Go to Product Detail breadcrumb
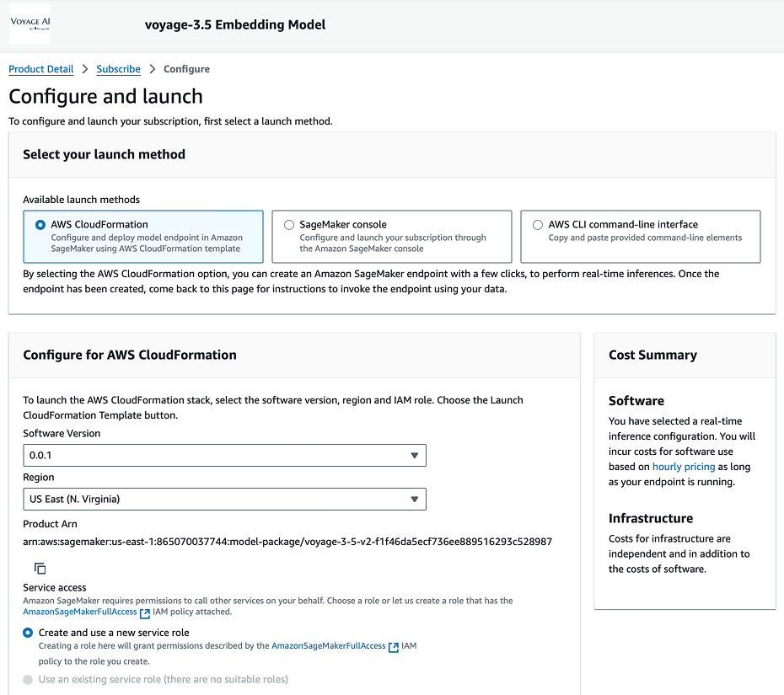Image resolution: width=784 pixels, height=695 pixels. (x=41, y=69)
